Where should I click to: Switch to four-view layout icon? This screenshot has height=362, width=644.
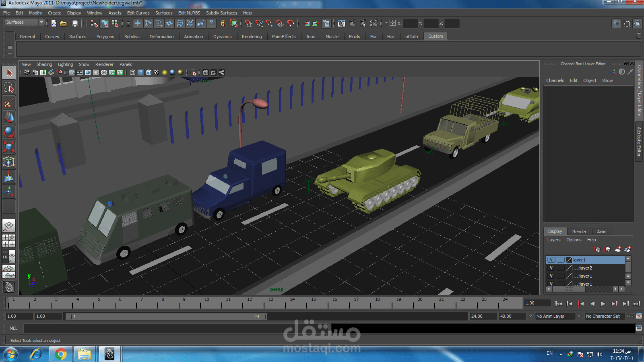(x=9, y=241)
